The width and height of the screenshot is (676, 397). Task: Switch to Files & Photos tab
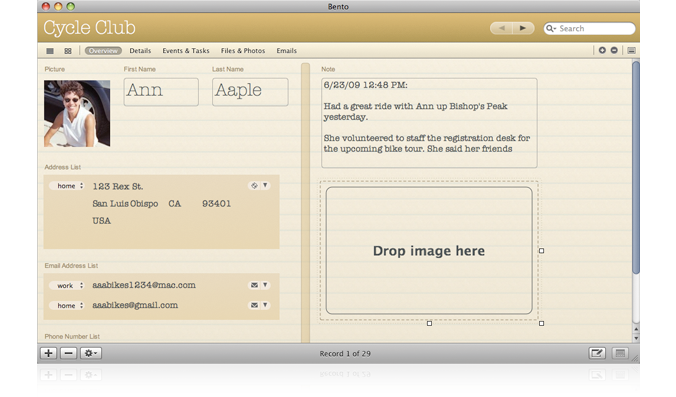point(243,51)
